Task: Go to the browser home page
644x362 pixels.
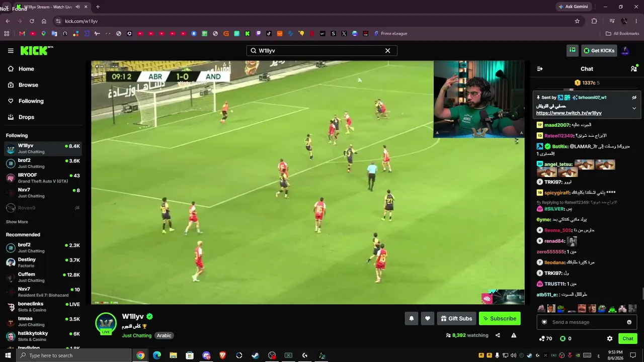Action: point(44,21)
